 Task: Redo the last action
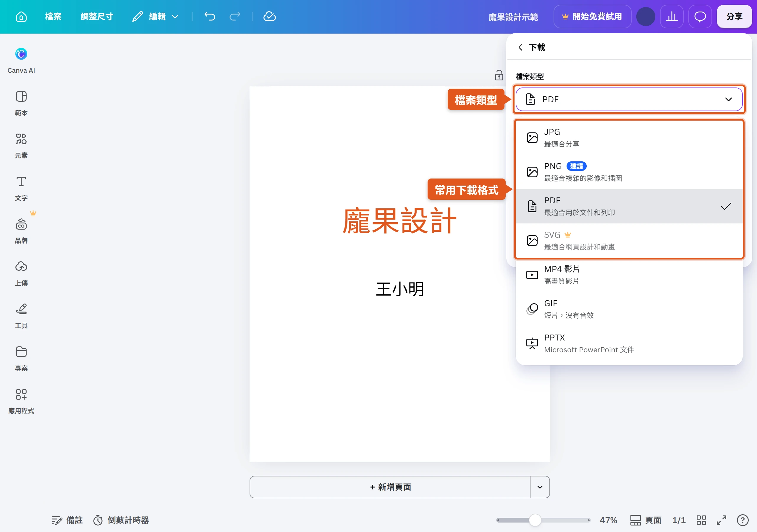pyautogui.click(x=235, y=17)
